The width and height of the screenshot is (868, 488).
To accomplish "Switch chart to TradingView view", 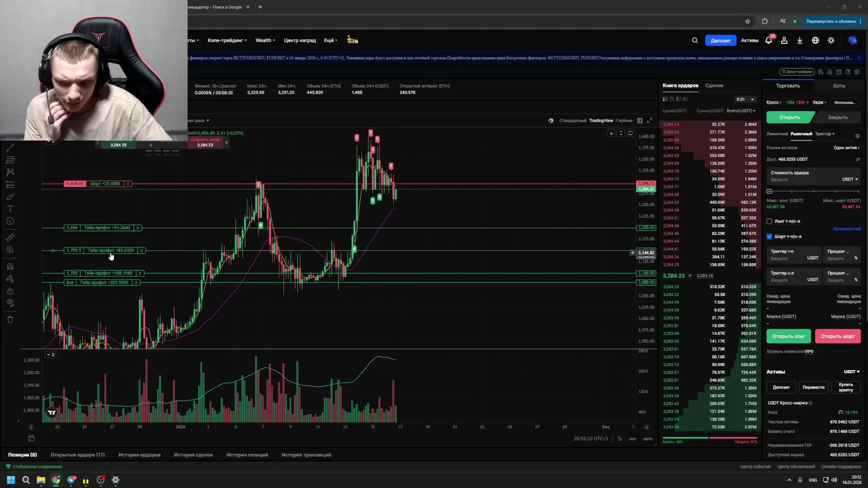I will [601, 121].
